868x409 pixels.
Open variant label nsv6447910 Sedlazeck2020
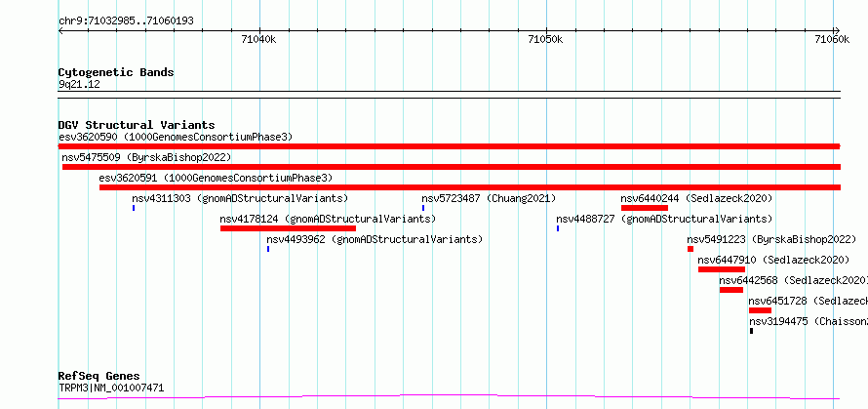click(773, 260)
